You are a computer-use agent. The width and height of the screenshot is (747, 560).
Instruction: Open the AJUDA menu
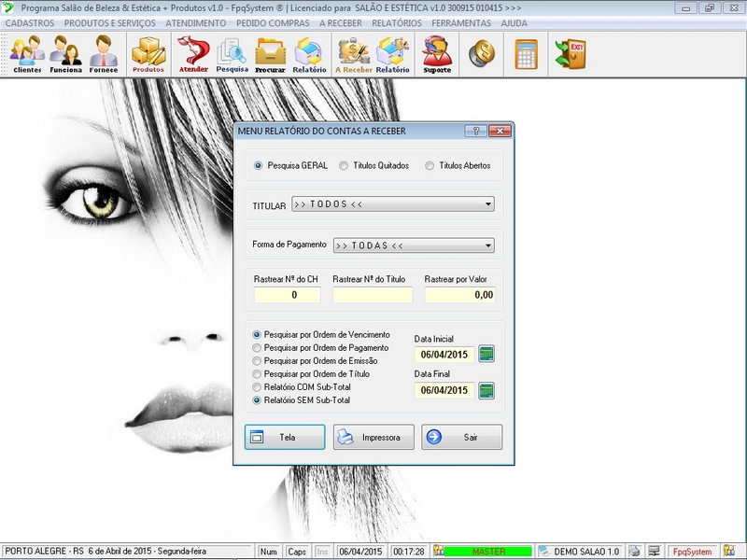pos(514,23)
